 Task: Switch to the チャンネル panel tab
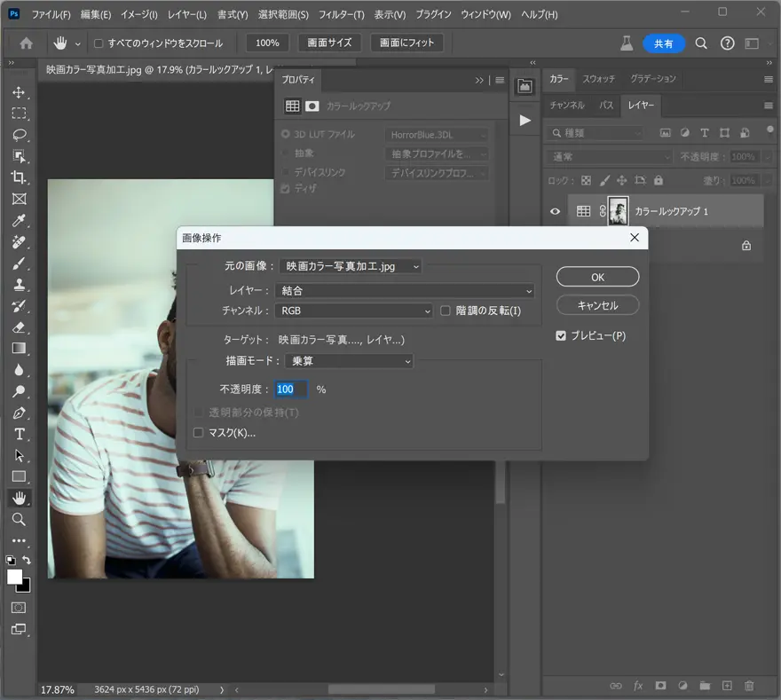click(x=567, y=106)
